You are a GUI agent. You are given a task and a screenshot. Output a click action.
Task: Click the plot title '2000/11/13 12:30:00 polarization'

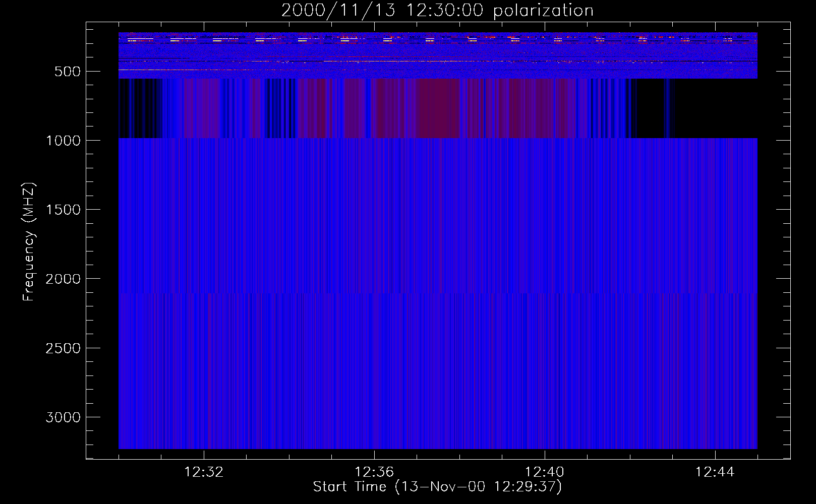(x=437, y=10)
